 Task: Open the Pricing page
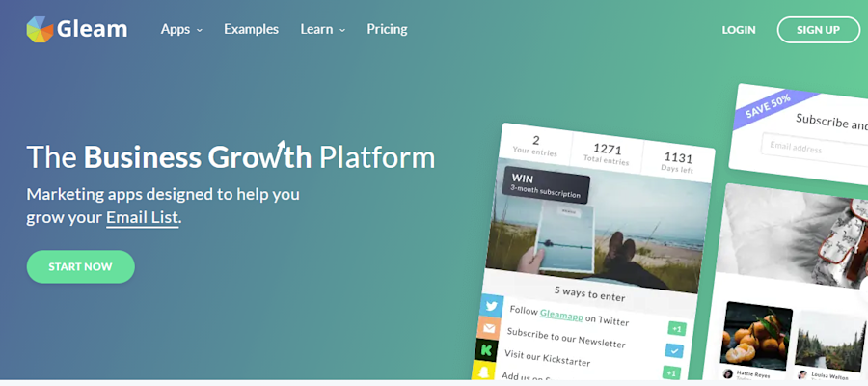point(387,29)
